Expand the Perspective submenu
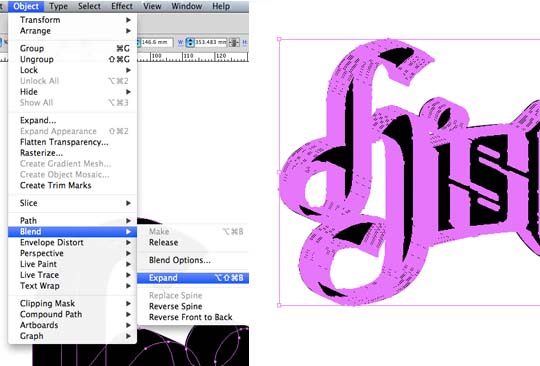 click(x=72, y=253)
